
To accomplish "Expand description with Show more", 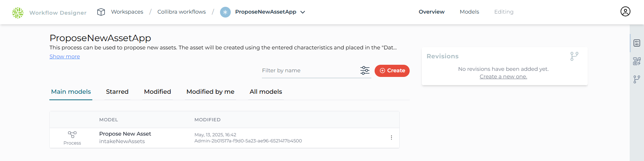I will pos(65,57).
